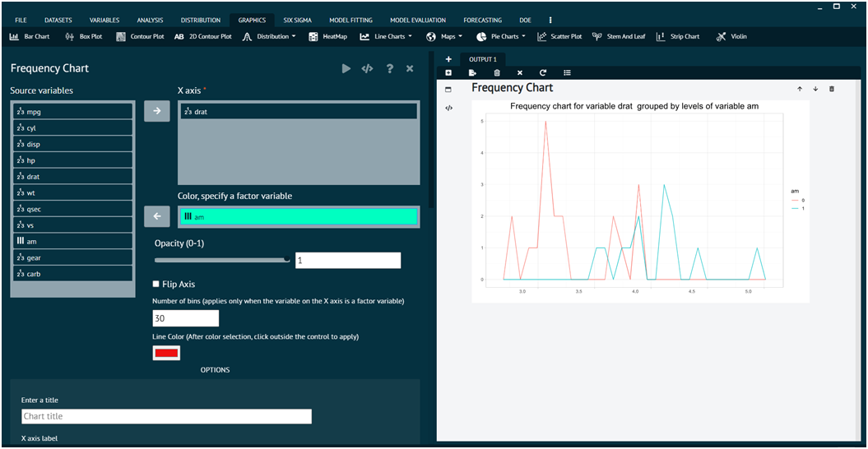The height and width of the screenshot is (449, 868).
Task: Open the Contour Plot tool
Action: 140,36
